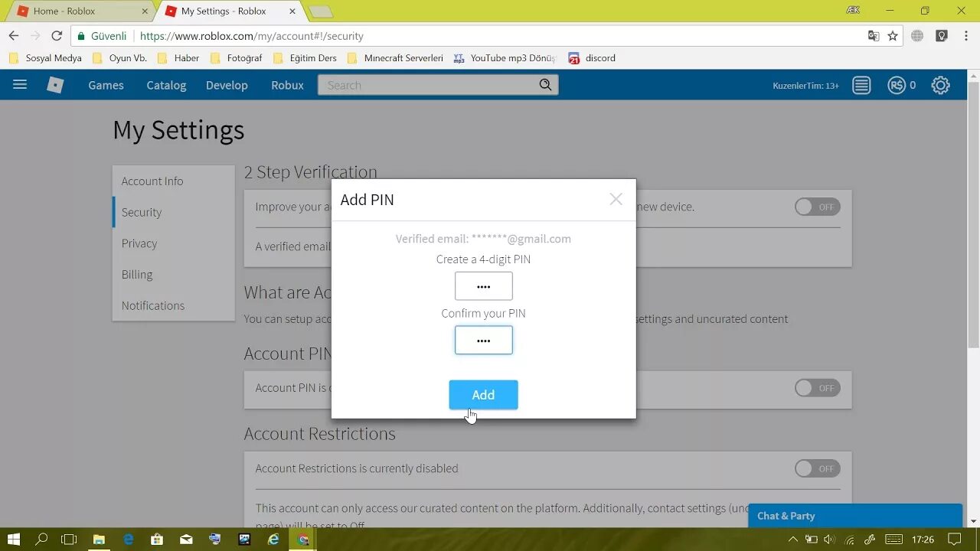This screenshot has height=551, width=980.
Task: Open the Roblox hamburger navigation menu
Action: [20, 85]
